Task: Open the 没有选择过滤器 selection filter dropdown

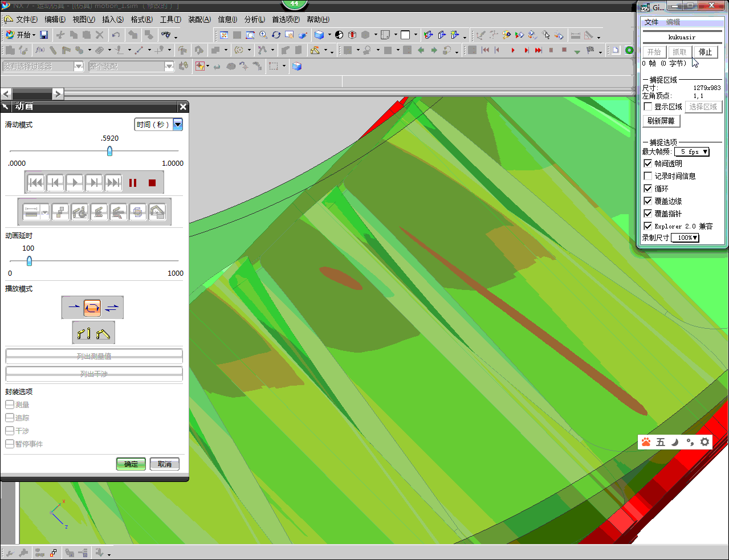Action: pyautogui.click(x=79, y=67)
